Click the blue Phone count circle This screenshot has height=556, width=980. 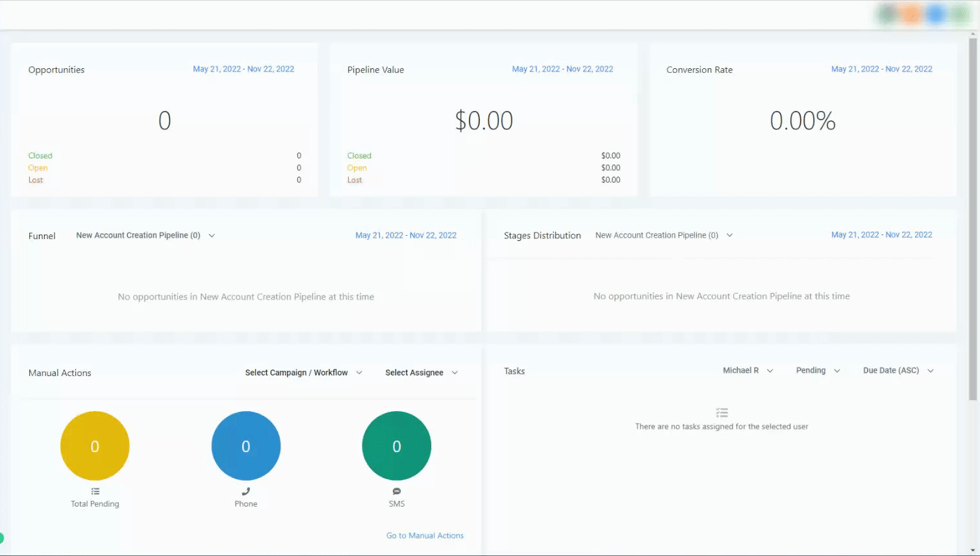[246, 446]
